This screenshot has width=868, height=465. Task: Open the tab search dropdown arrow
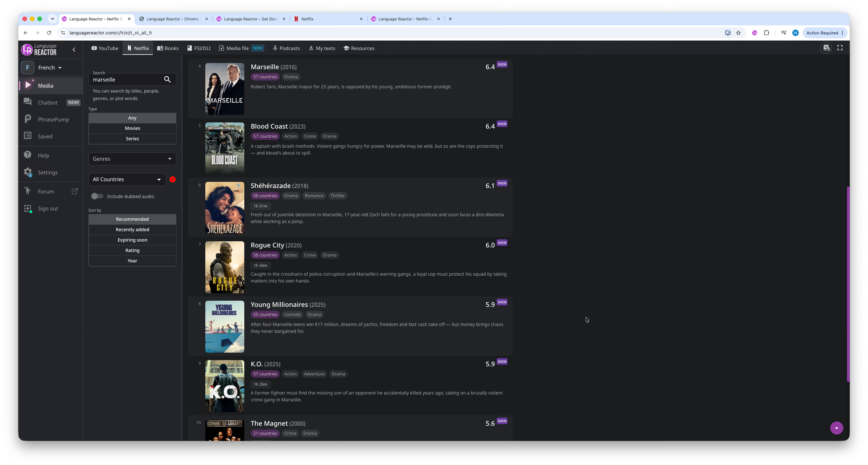53,19
